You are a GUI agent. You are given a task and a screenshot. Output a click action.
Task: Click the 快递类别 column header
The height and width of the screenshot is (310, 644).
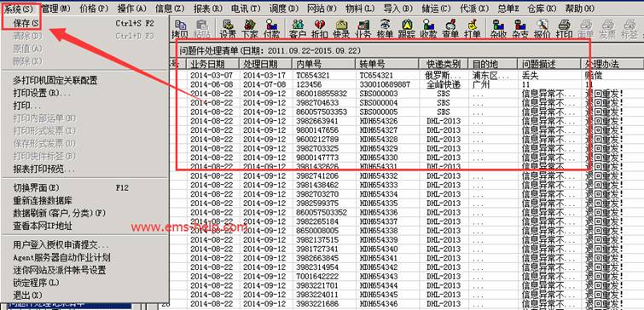pos(444,64)
